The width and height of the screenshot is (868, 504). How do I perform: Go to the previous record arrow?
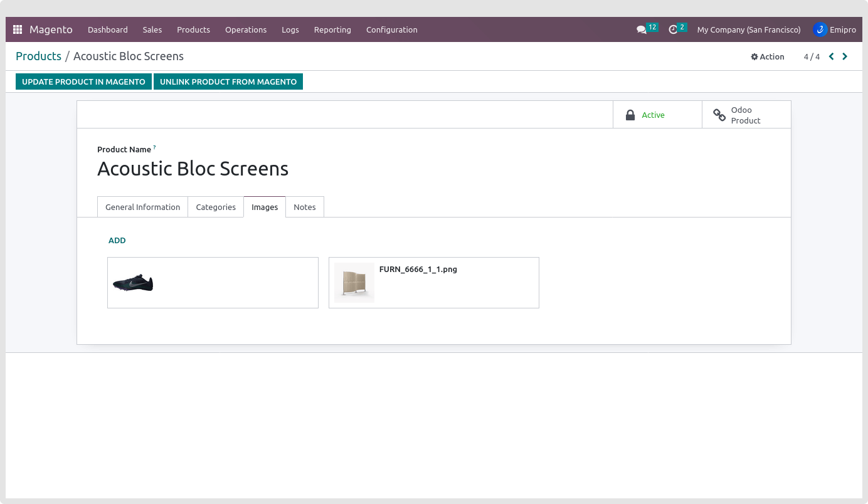tap(832, 56)
